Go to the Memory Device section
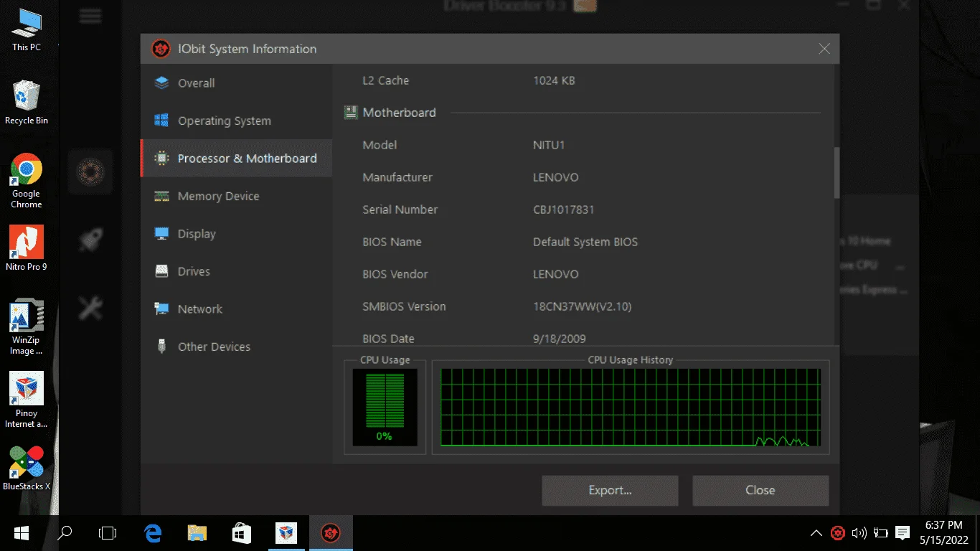This screenshot has width=980, height=551. coord(236,196)
